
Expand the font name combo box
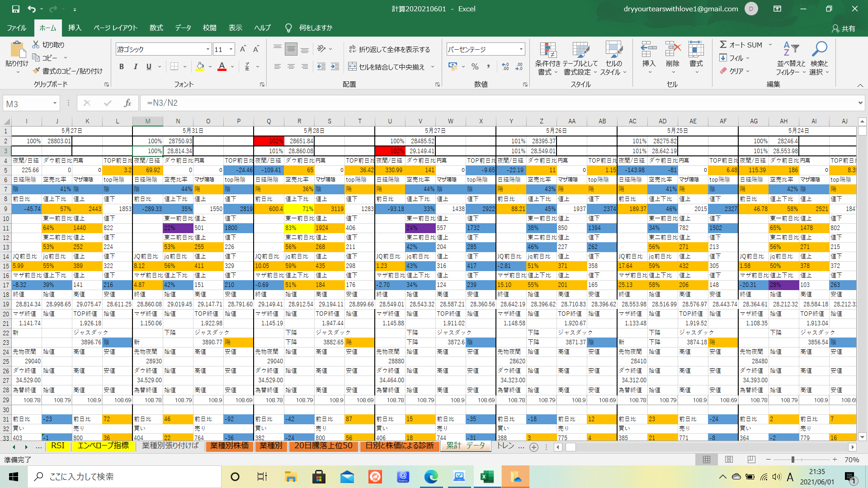[208, 49]
